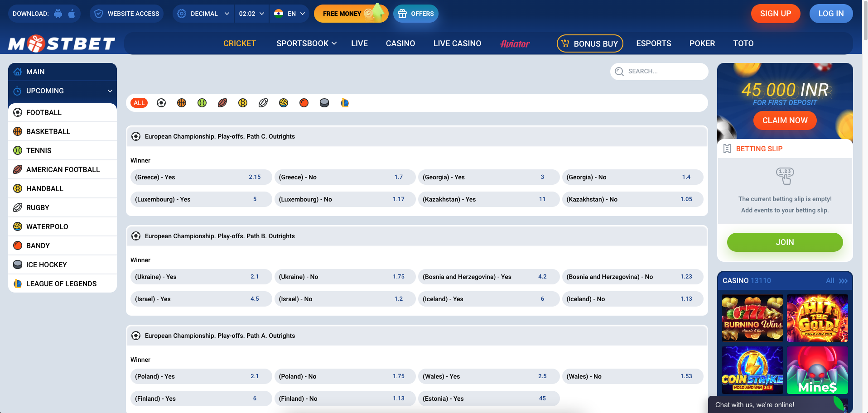Open the EN language dropdown
The image size is (868, 413).
(x=289, y=14)
